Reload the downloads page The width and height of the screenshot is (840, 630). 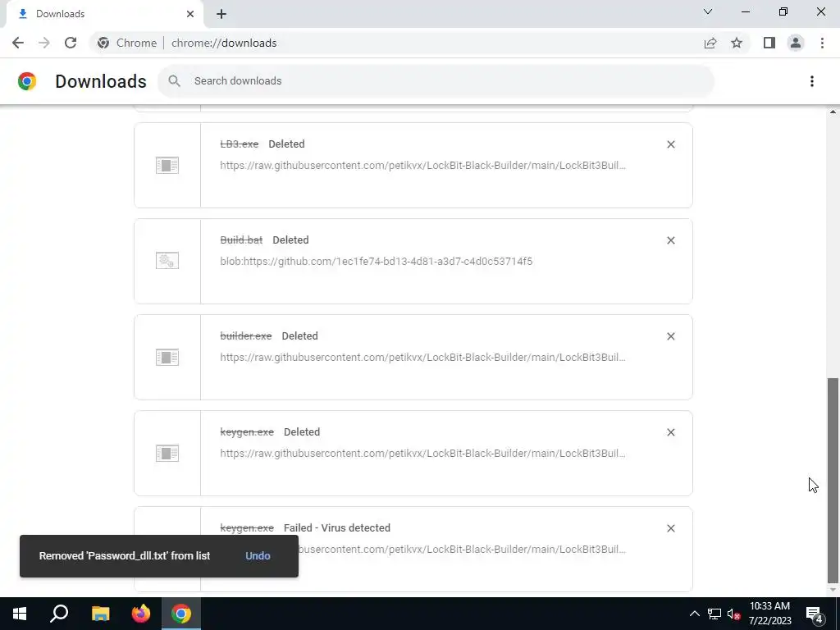coord(71,43)
